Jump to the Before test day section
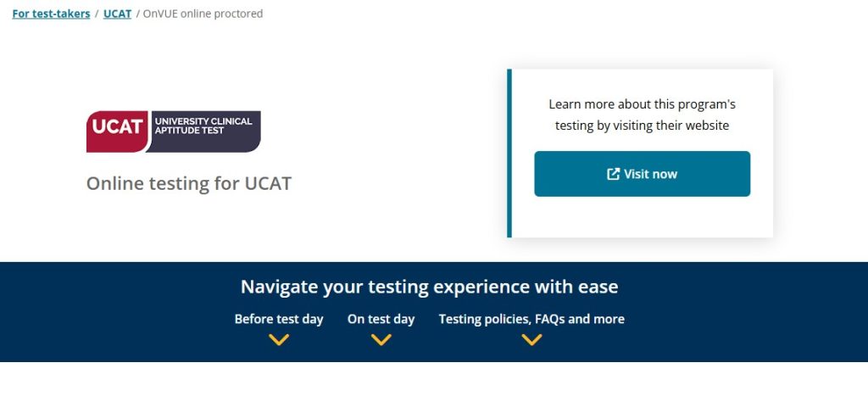Image resolution: width=868 pixels, height=413 pixels. (x=279, y=320)
